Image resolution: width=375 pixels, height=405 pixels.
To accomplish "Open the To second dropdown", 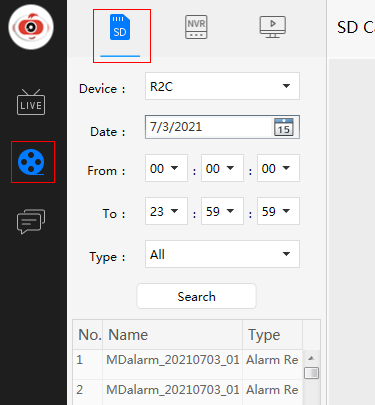I will click(x=278, y=211).
